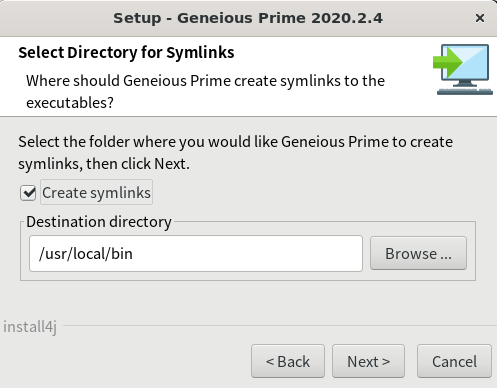Cancel the Geneious Prime installation
This screenshot has width=497, height=388.
point(454,361)
